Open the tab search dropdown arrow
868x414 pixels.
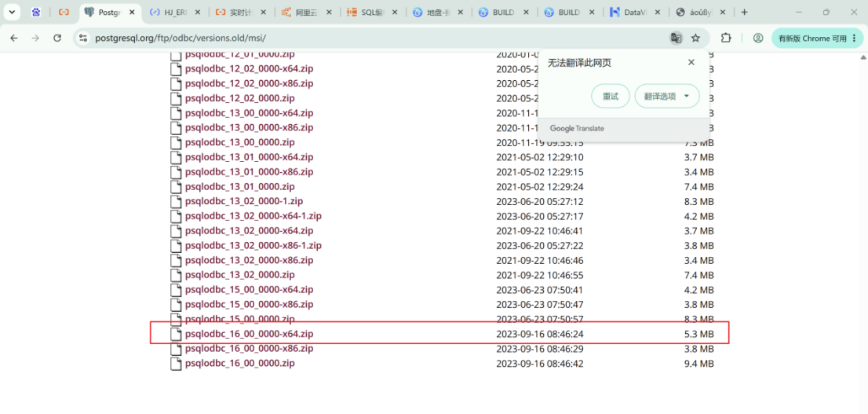pyautogui.click(x=12, y=12)
